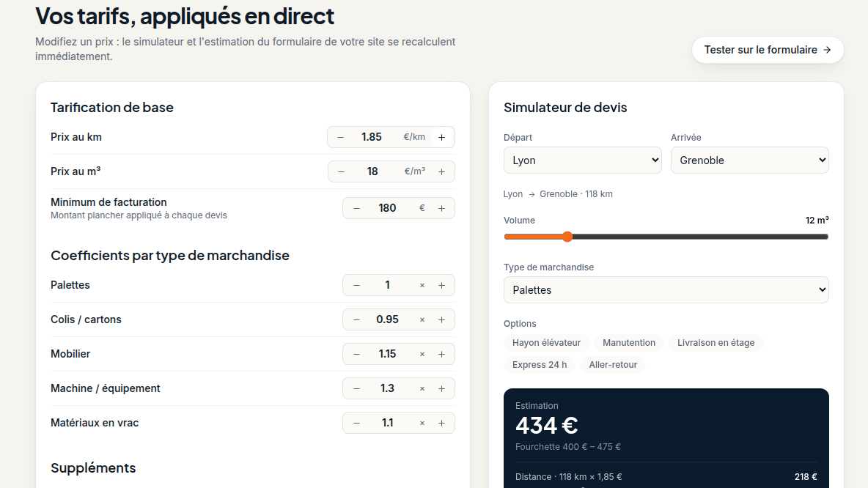Toggle the Livraison en étage option

pos(716,343)
